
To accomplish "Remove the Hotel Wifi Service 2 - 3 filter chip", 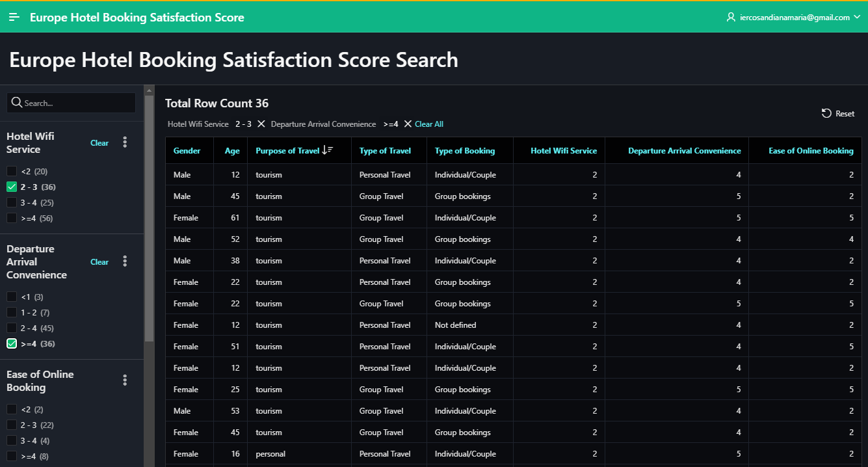I will [261, 124].
